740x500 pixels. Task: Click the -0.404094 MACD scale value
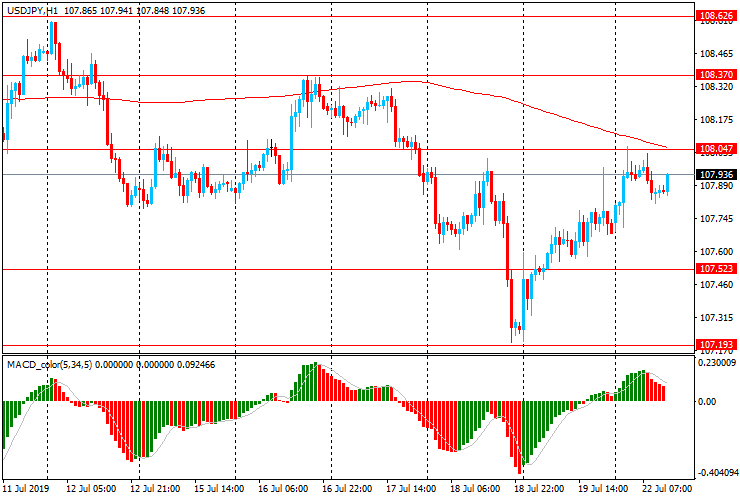(716, 473)
